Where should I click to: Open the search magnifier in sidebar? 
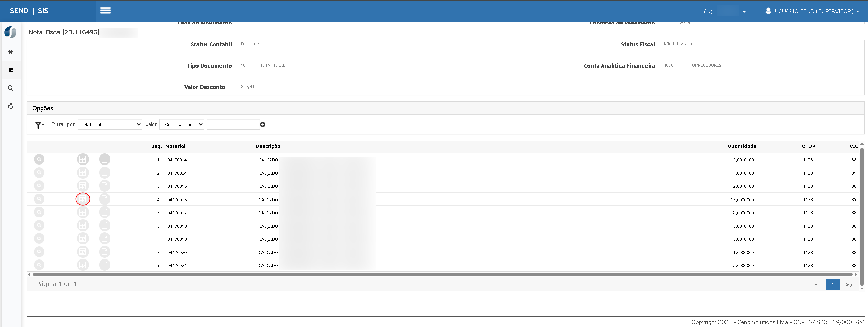tap(11, 88)
